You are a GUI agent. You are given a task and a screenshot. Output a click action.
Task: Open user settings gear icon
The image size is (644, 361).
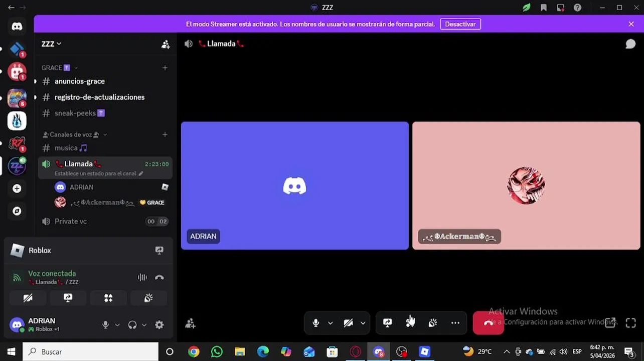pyautogui.click(x=159, y=325)
